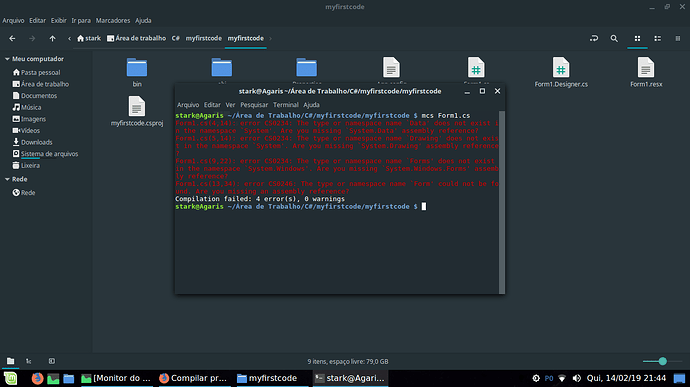This screenshot has width=690, height=387.
Task: Switch to Compilar Firefox window
Action: click(x=194, y=378)
